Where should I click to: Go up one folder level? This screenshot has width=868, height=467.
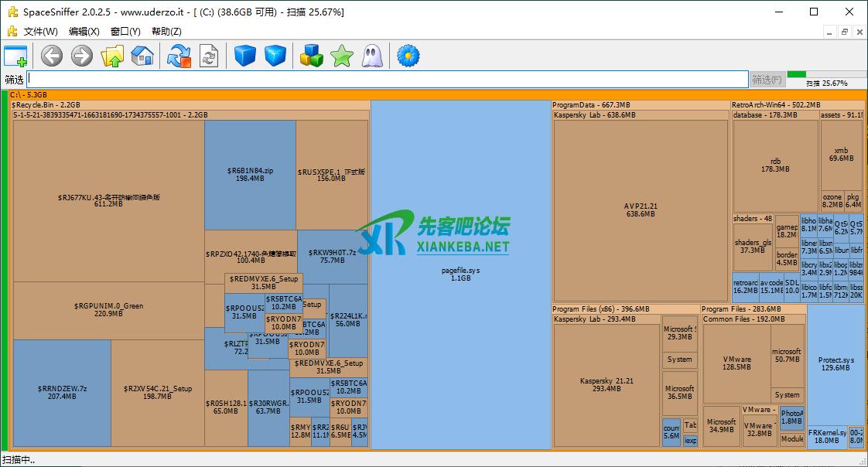click(113, 56)
